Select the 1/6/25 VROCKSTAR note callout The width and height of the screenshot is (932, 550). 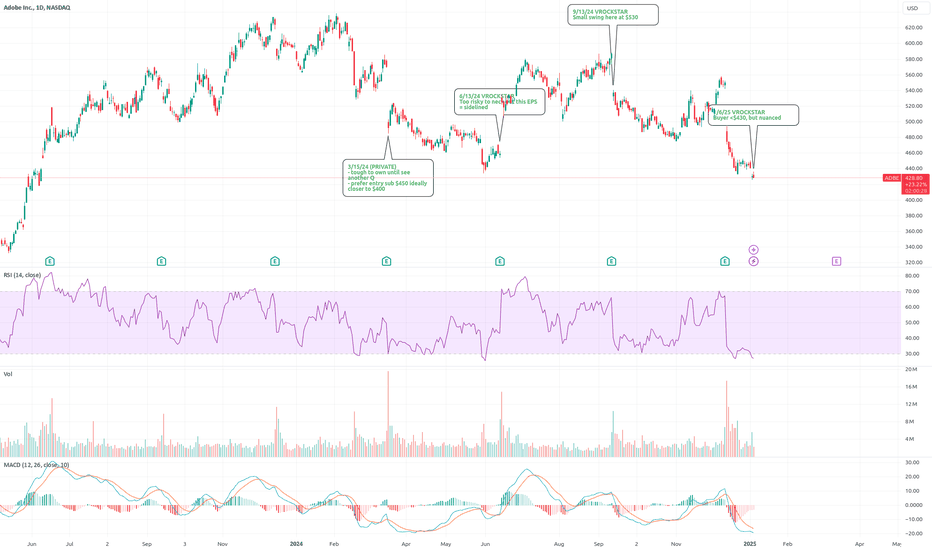(753, 115)
